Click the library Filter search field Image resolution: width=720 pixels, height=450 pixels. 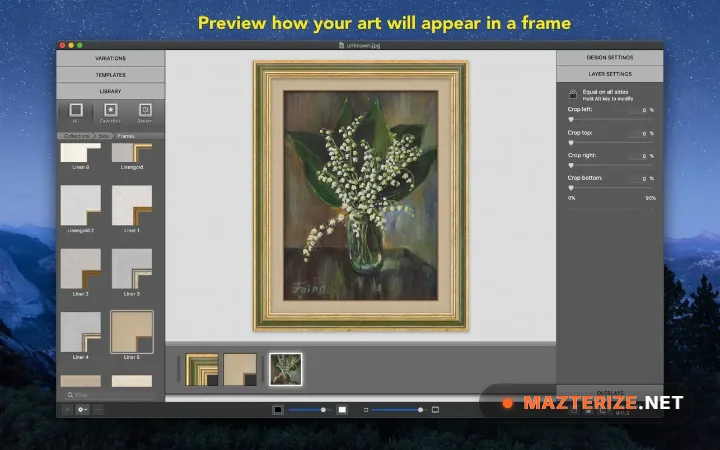110,395
